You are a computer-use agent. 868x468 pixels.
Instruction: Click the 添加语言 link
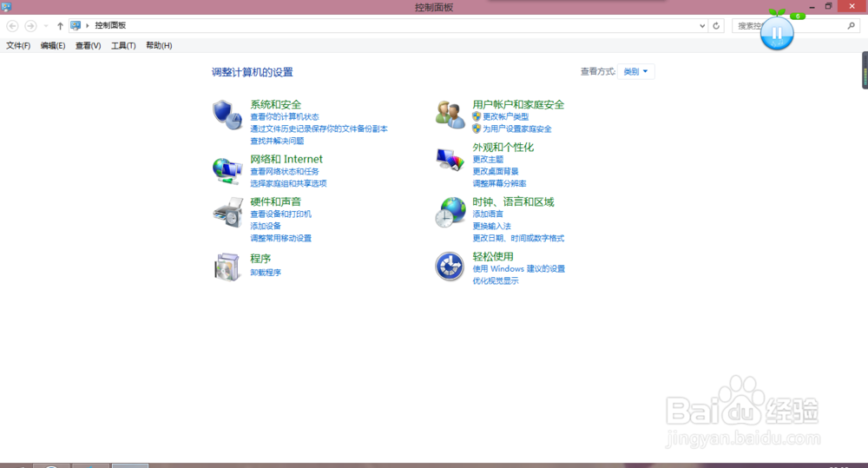tap(488, 214)
